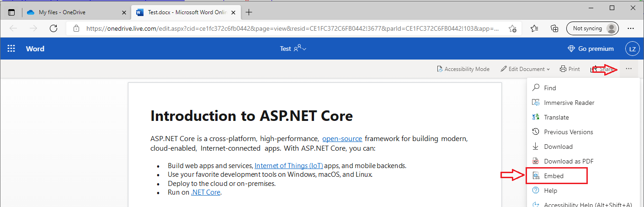Open the browser Favorites list icon
This screenshot has height=207, width=644.
[534, 28]
